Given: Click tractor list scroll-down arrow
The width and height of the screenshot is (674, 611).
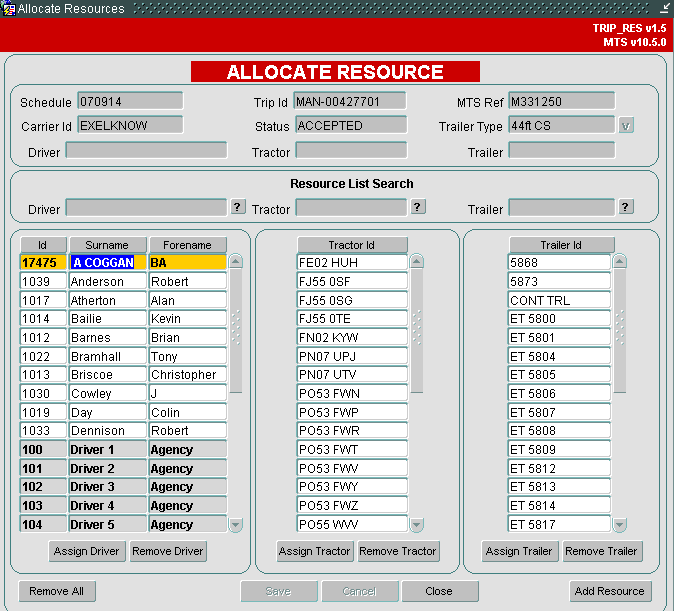Looking at the screenshot, I should click(x=417, y=525).
